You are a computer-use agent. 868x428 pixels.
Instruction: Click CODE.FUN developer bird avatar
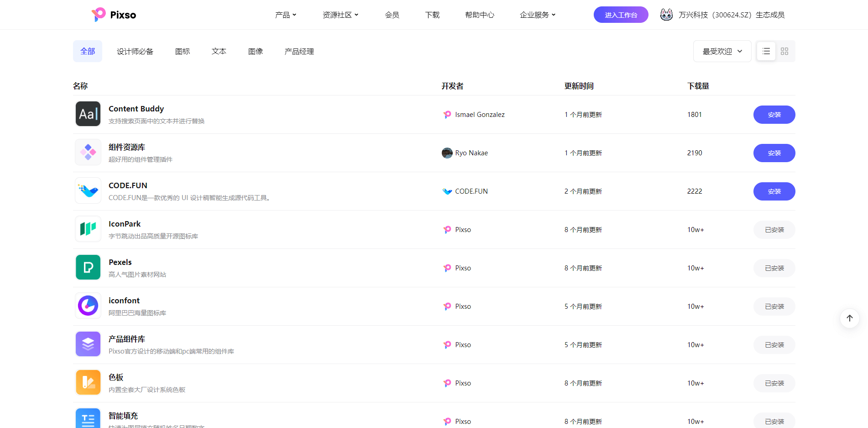447,191
